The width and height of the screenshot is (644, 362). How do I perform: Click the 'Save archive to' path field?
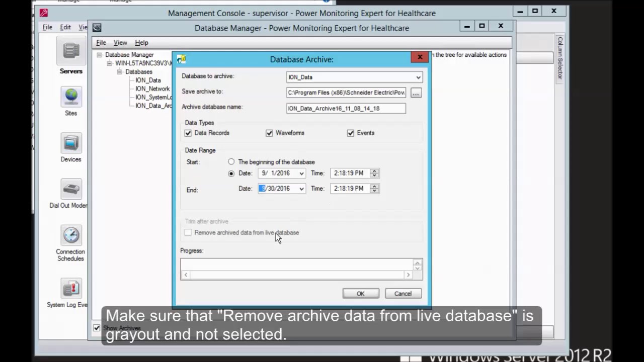coord(347,93)
